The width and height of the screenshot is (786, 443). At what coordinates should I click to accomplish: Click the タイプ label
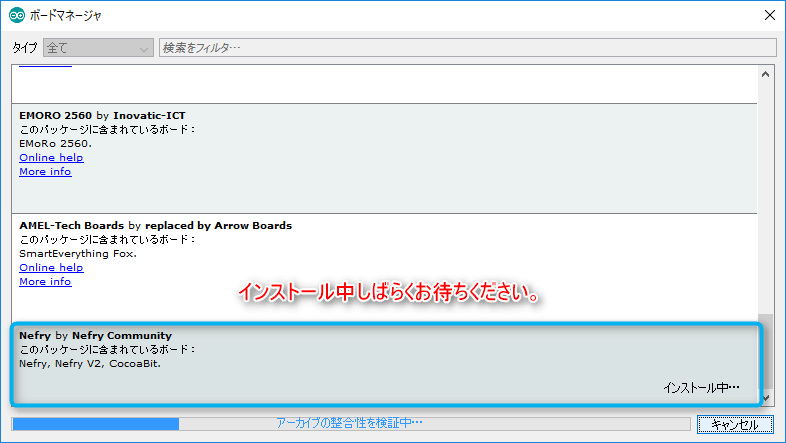25,48
